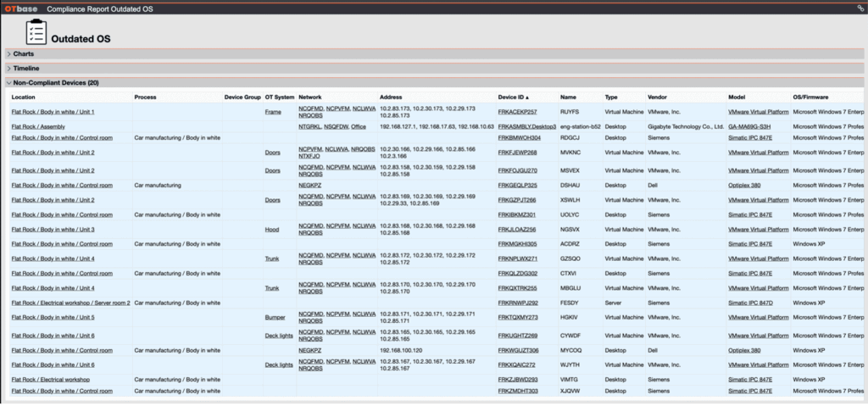Click the Outdated OS clipboard checklist icon
Viewport: 868px width, 406px height.
point(36,32)
